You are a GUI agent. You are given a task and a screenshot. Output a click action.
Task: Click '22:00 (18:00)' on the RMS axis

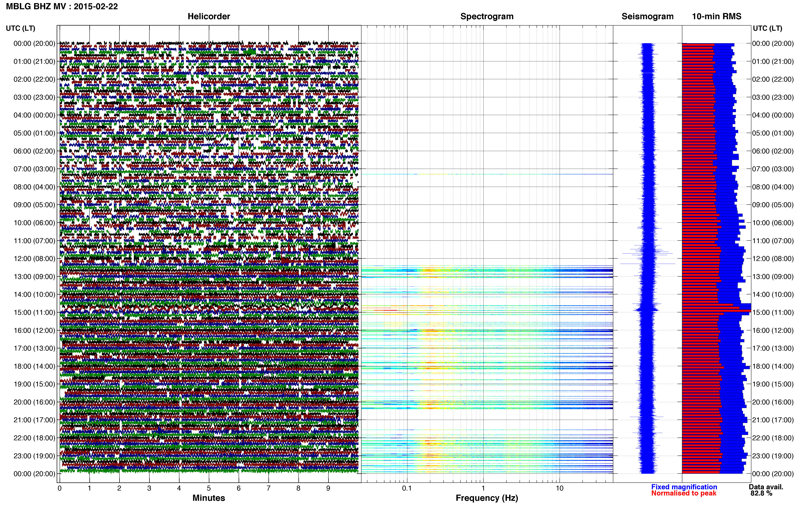773,438
